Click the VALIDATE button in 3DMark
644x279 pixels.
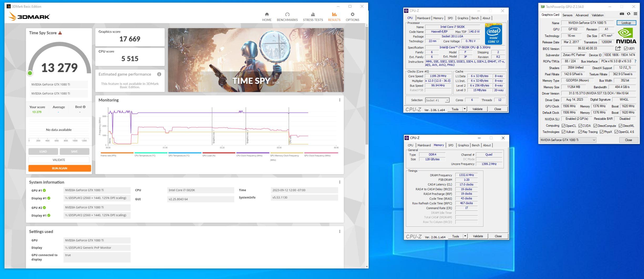tap(59, 160)
